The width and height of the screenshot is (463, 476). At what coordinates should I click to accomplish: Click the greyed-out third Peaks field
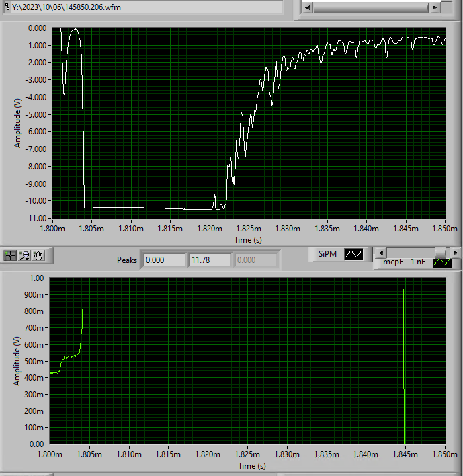[255, 260]
